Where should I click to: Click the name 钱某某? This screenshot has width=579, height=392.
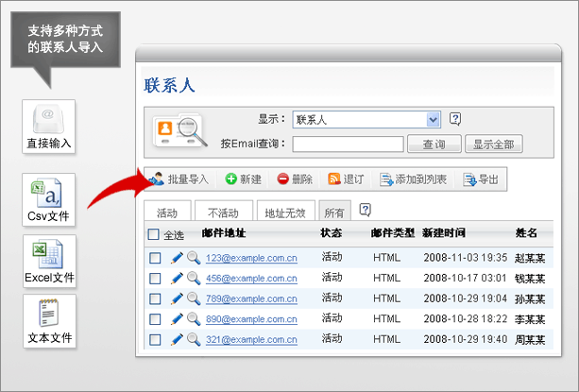(x=530, y=279)
